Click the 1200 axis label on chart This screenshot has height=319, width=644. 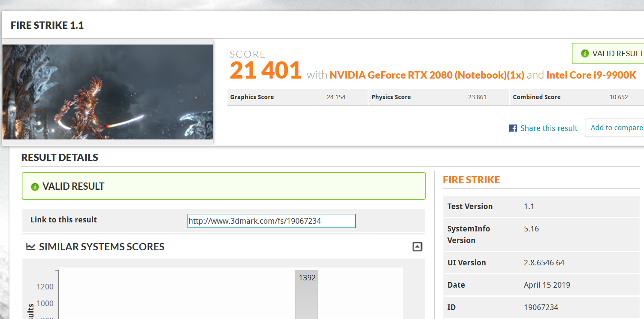click(45, 287)
